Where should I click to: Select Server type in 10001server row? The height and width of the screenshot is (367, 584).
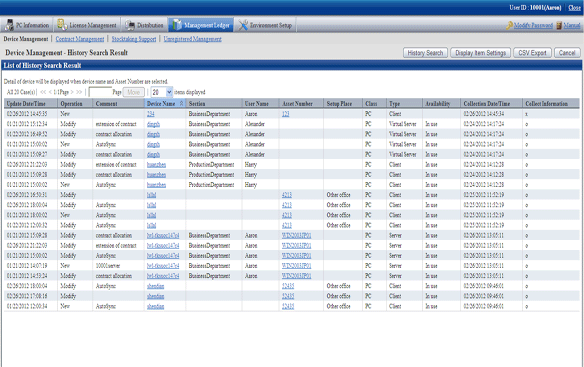[395, 266]
